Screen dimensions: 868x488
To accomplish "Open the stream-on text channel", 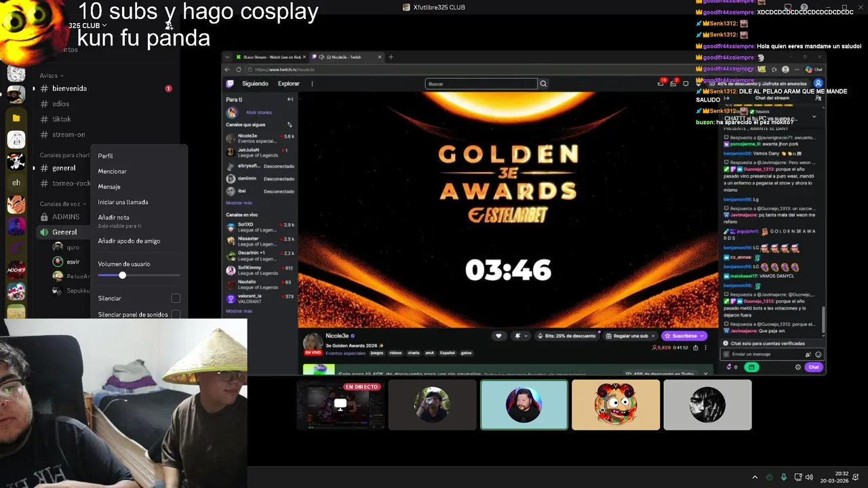I will pos(68,134).
